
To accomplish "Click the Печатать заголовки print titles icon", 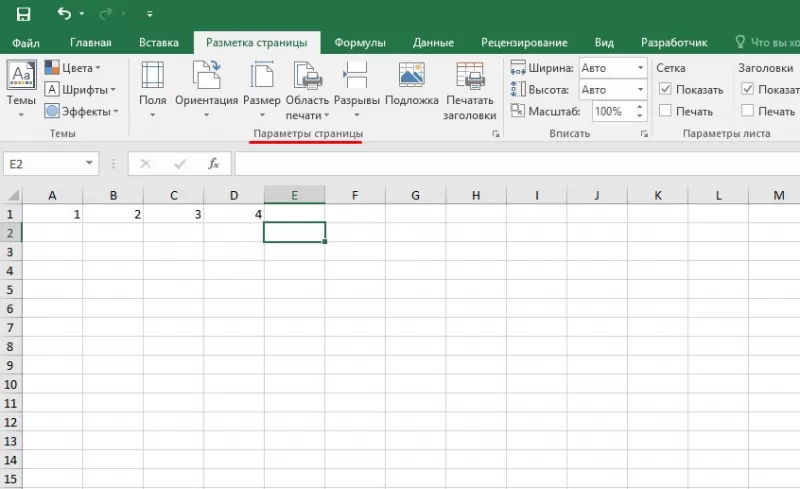I will pyautogui.click(x=470, y=75).
